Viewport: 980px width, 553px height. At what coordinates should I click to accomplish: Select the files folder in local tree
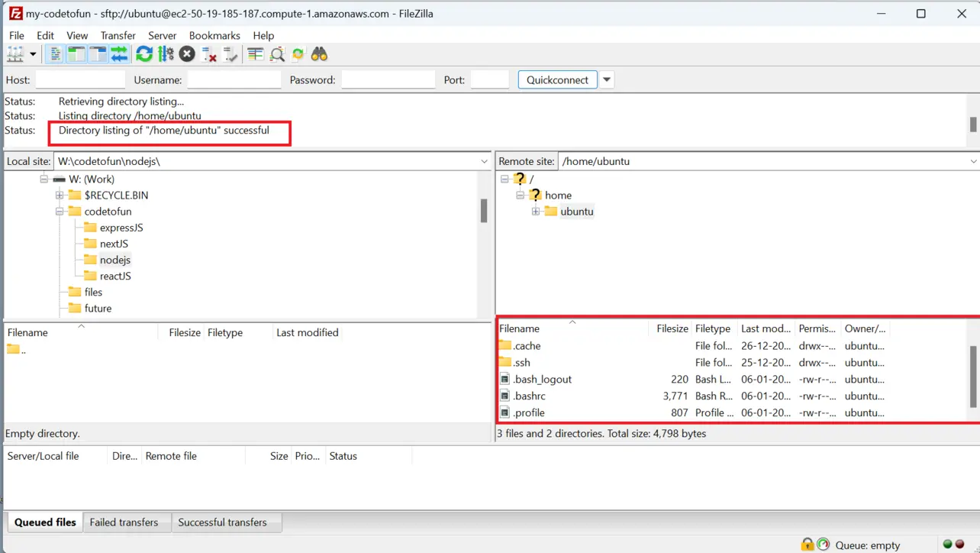point(93,292)
